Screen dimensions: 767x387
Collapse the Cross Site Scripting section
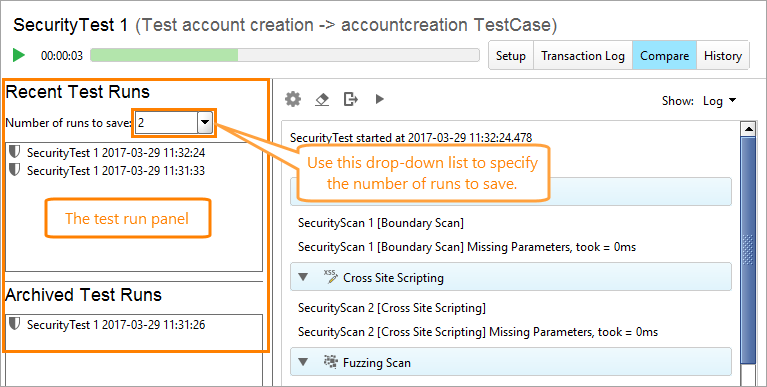(x=304, y=277)
